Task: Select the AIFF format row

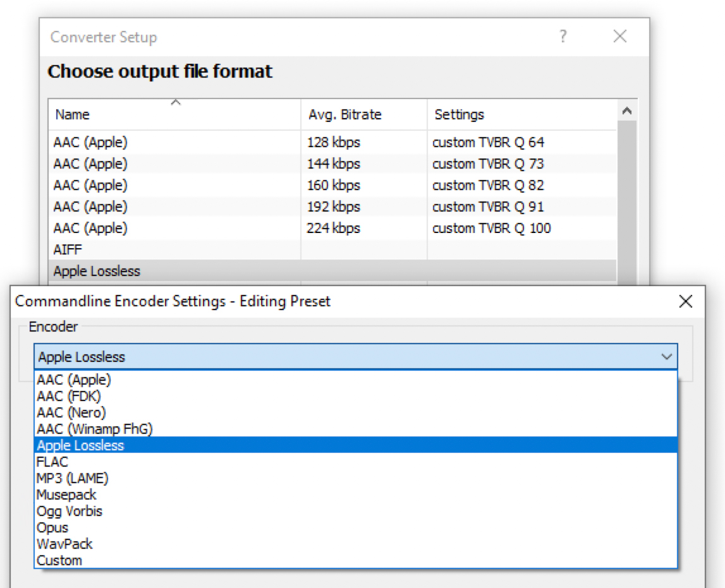Action: 332,249
